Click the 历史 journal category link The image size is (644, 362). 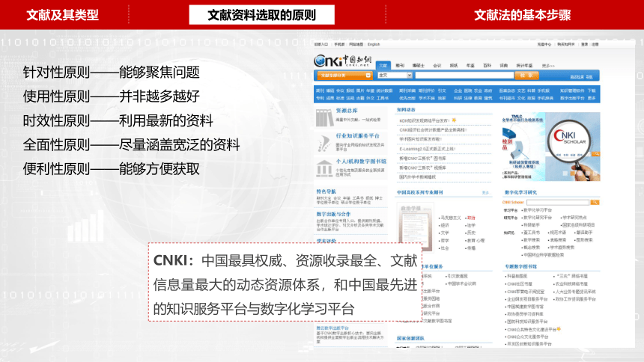click(x=471, y=233)
